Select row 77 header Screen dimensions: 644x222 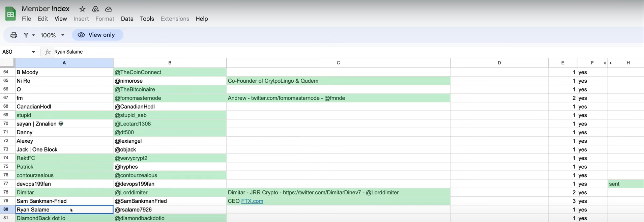coord(6,184)
